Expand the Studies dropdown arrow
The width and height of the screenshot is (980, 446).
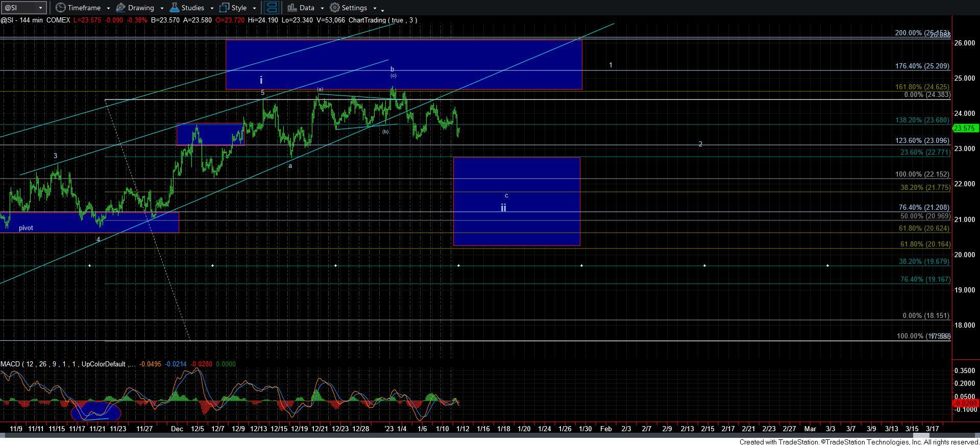click(212, 8)
